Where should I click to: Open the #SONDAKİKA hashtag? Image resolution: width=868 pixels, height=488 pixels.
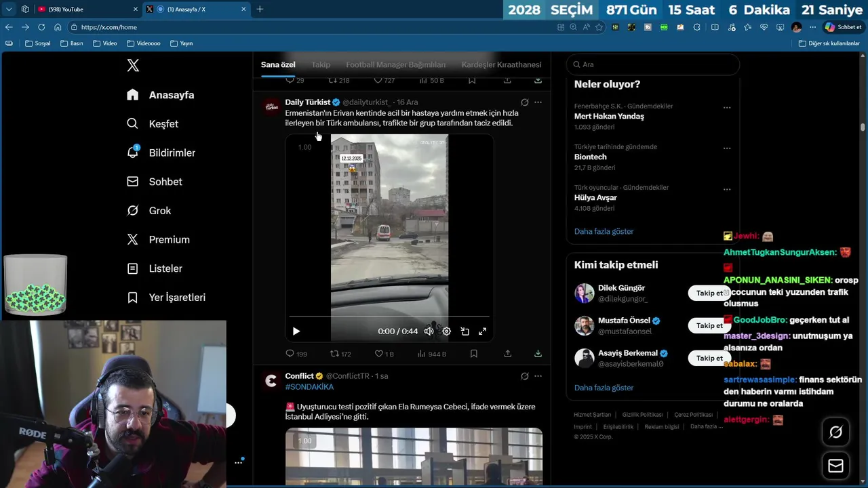[x=309, y=387]
